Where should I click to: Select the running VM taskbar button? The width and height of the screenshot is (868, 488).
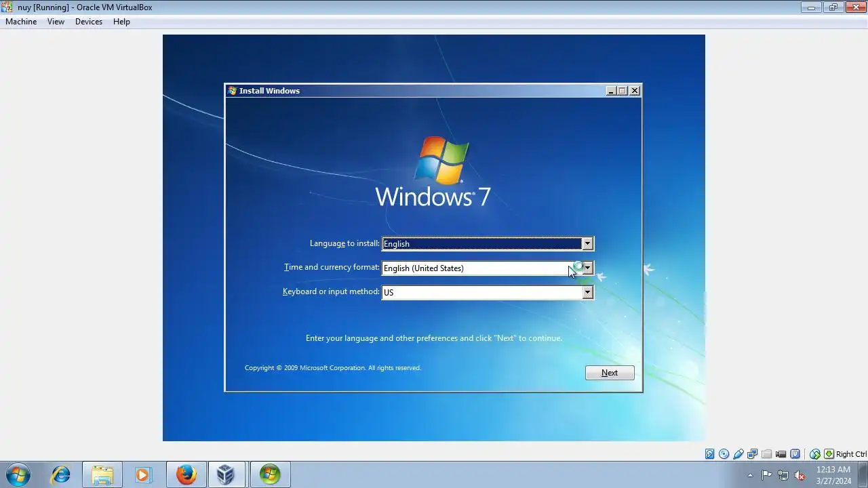click(x=270, y=474)
